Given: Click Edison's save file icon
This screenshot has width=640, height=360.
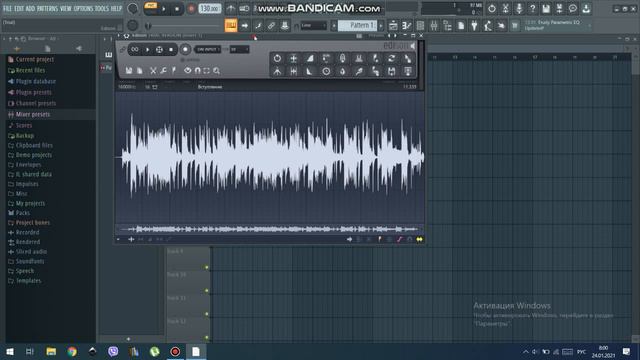Looking at the screenshot, I should click(x=129, y=71).
